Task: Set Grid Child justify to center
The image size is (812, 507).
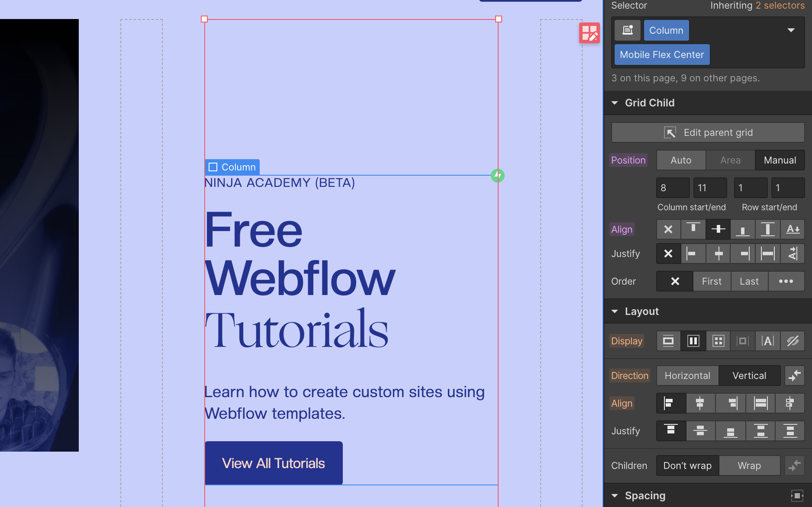Action: tap(718, 253)
